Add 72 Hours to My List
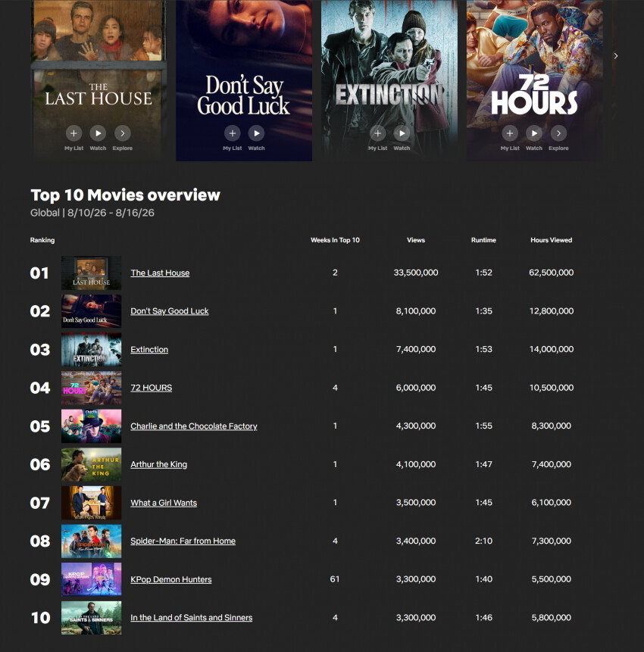This screenshot has height=652, width=644. pyautogui.click(x=510, y=133)
